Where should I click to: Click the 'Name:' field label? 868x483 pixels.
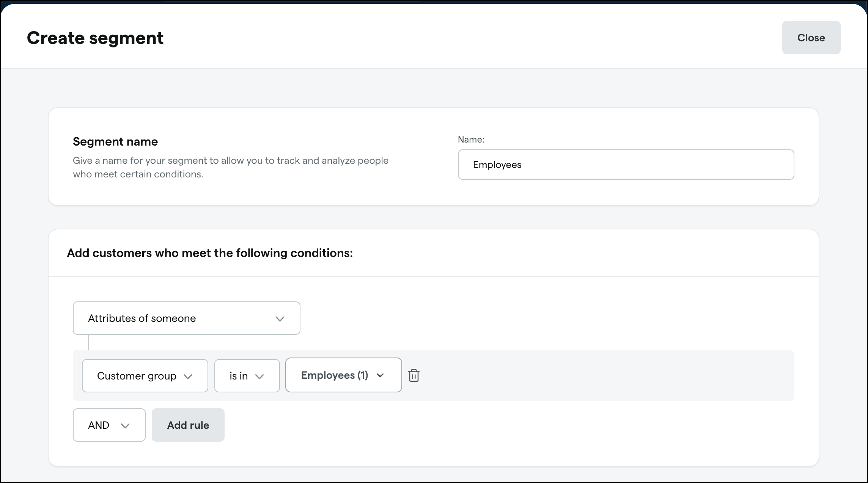pos(471,140)
